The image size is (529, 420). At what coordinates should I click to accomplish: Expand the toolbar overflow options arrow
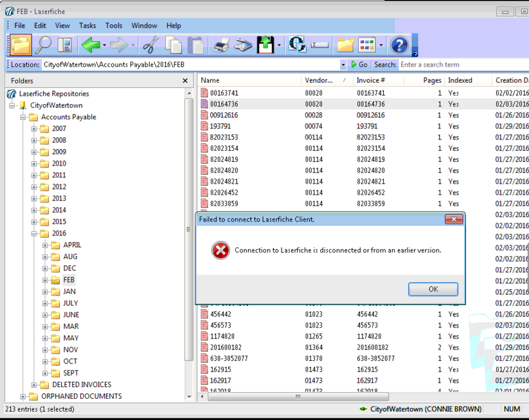point(415,53)
